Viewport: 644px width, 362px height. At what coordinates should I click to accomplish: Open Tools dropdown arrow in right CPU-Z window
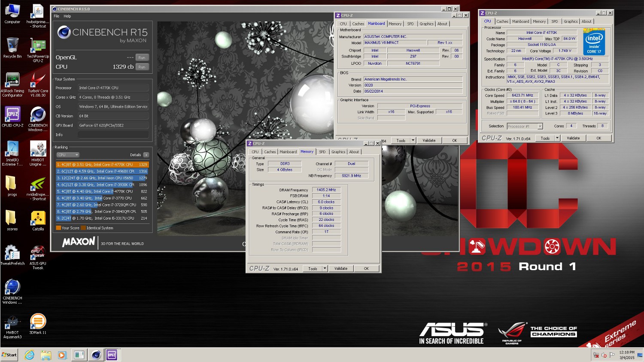click(557, 138)
